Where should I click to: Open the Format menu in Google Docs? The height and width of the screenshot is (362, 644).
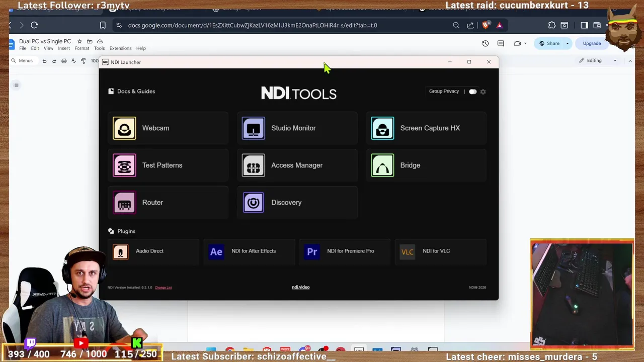click(82, 48)
